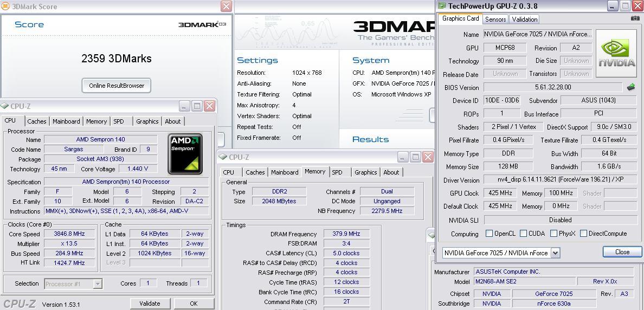Viewport: 644px width, 310px height.
Task: Close the 3DMark Score window
Action: click(226, 6)
